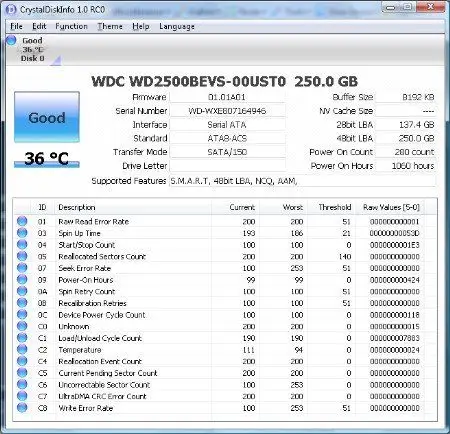Click the status orb for Current Pending Sector Count
The width and height of the screenshot is (450, 434).
tap(22, 373)
